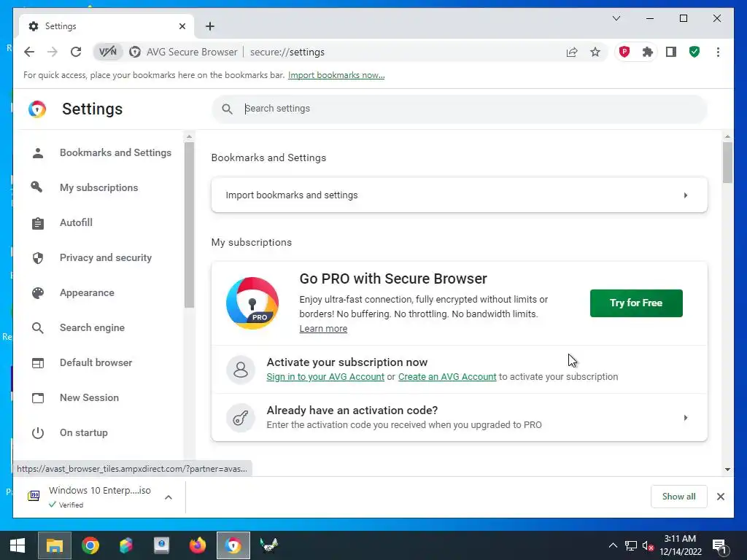Focus the Search settings field

460,109
